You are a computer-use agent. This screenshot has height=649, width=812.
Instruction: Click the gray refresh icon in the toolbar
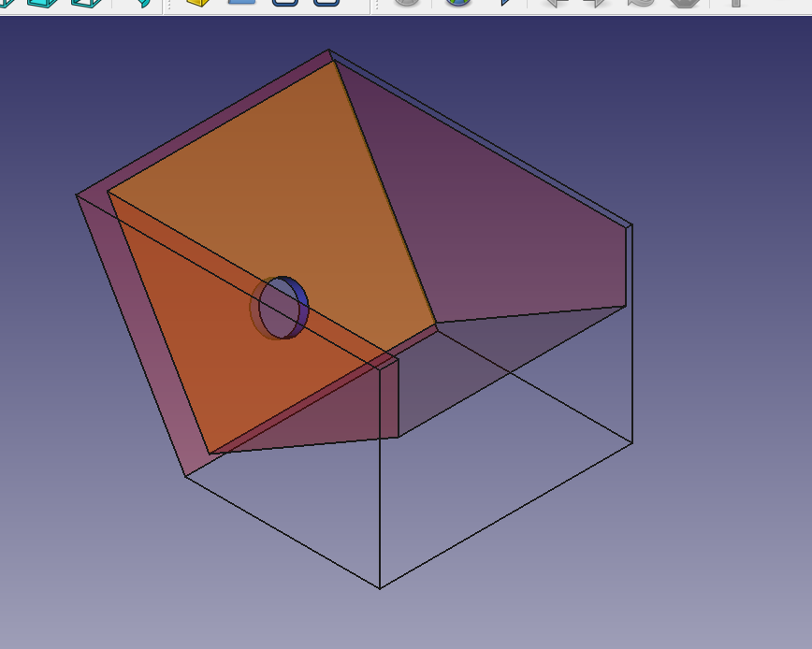640,3
